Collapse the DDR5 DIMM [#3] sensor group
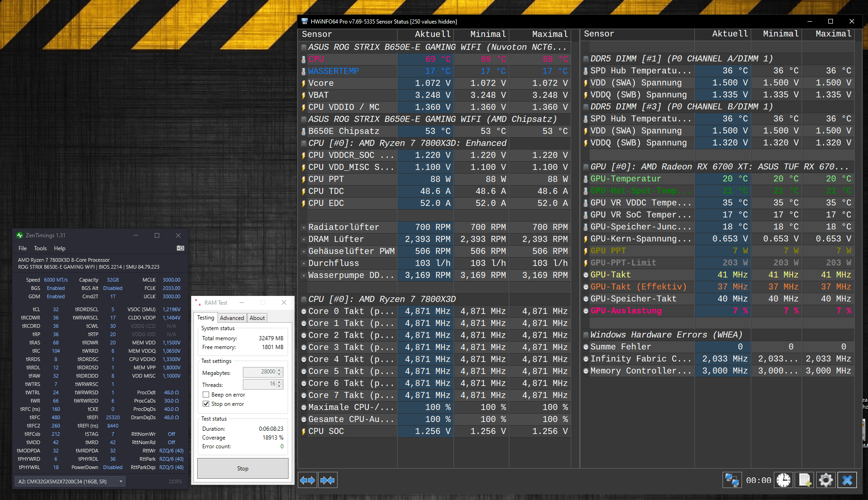This screenshot has height=500, width=868. 586,107
